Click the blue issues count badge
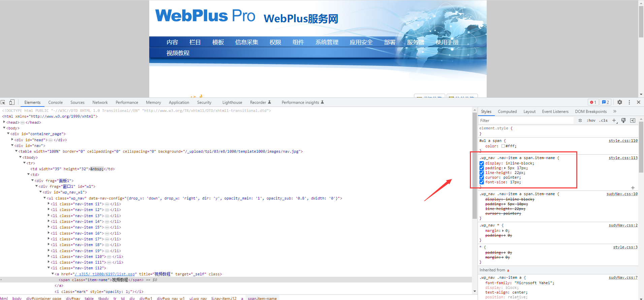This screenshot has height=300, width=644. [x=605, y=102]
